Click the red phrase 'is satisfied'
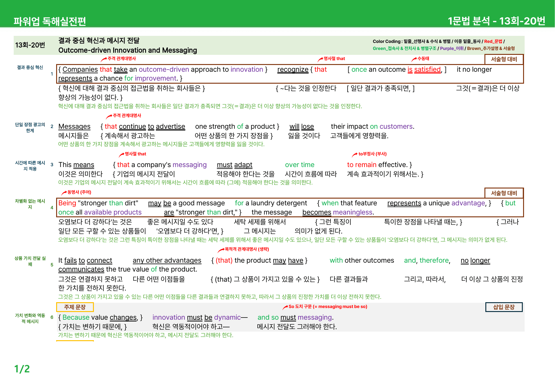555x392 pixels. coord(424,70)
